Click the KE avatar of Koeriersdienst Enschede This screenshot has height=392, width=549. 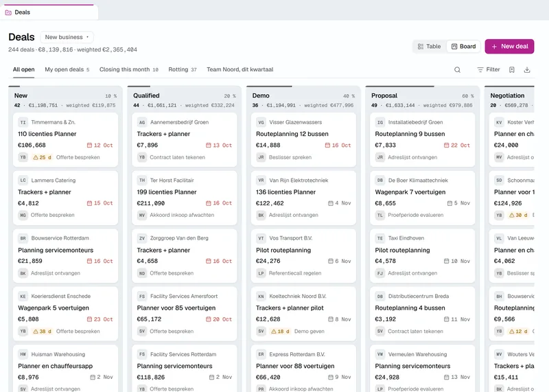[x=23, y=297]
